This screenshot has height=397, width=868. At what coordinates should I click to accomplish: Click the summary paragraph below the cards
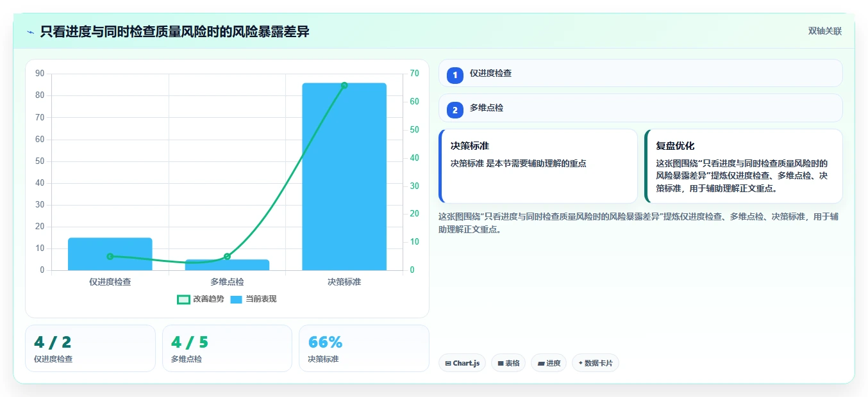tap(638, 223)
